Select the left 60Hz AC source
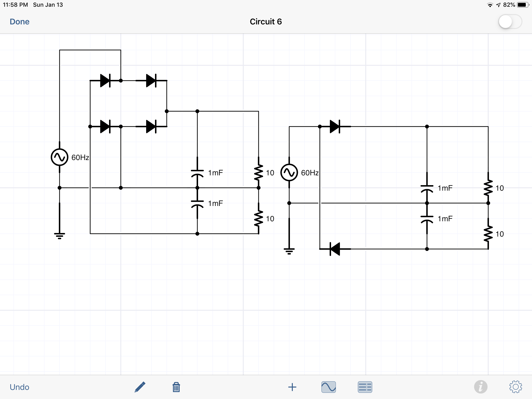 [59, 157]
